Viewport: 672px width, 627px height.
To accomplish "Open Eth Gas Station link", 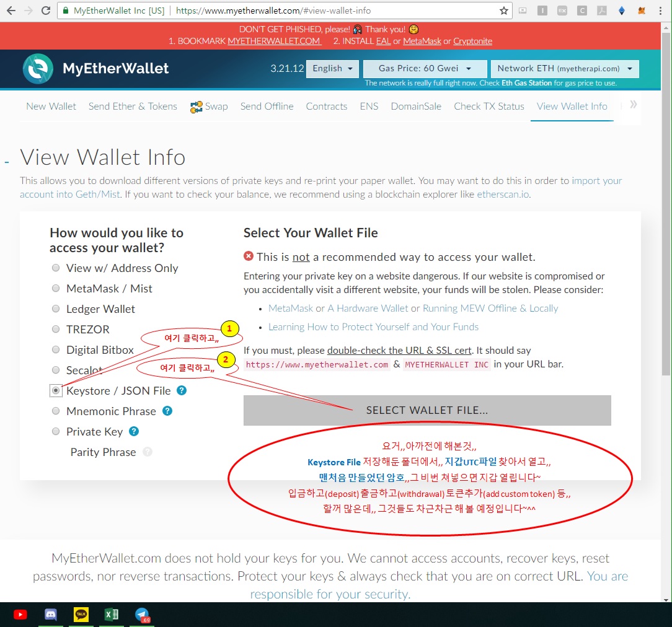I will (x=527, y=83).
